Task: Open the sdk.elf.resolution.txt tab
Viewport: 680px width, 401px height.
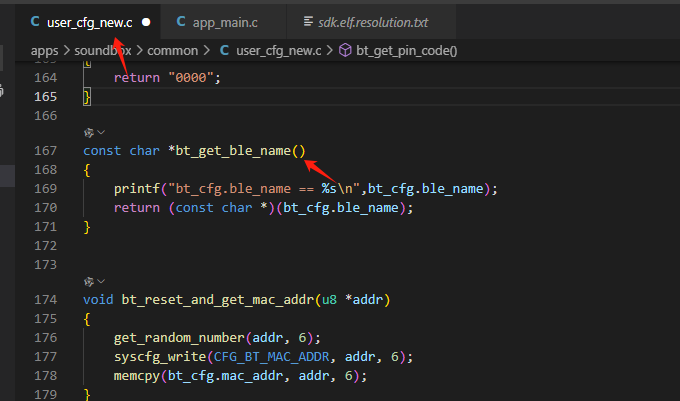Action: (x=371, y=22)
